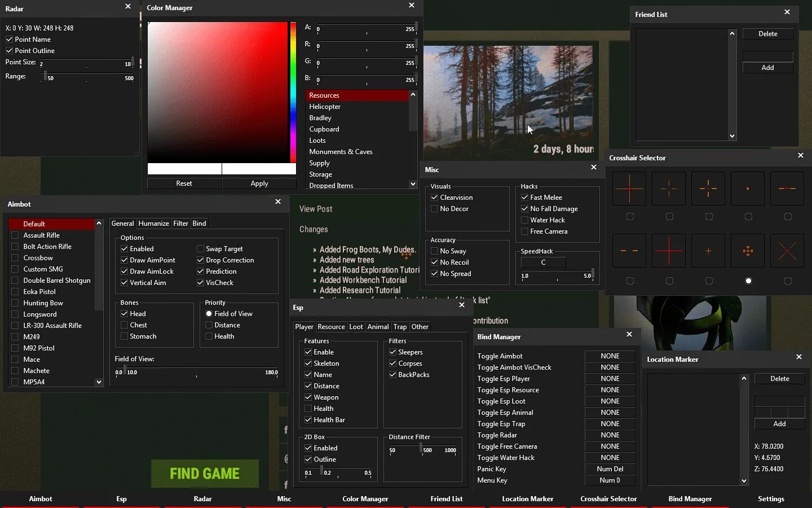Click the up arrow of the Aimbot weapon list
The width and height of the screenshot is (812, 508).
[x=99, y=224]
